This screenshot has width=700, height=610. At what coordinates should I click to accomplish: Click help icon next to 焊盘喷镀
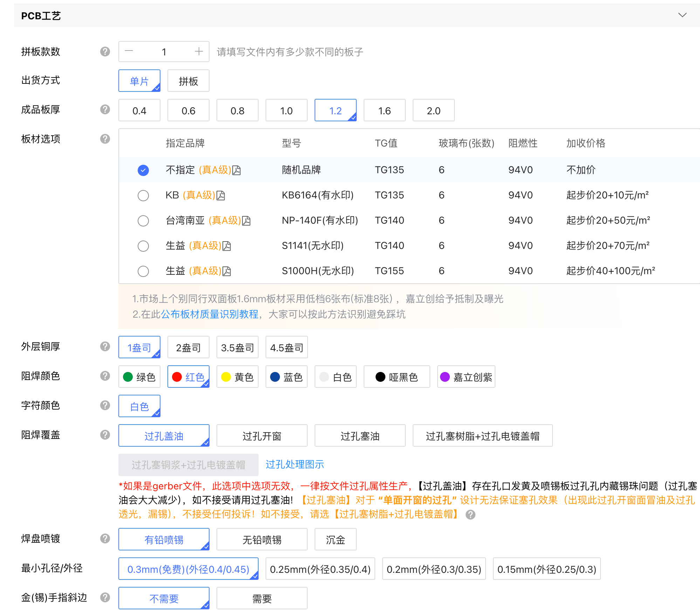pos(105,538)
